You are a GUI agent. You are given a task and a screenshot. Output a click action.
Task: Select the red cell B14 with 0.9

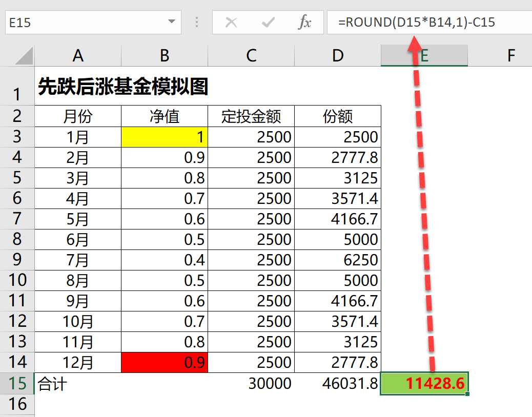(165, 362)
